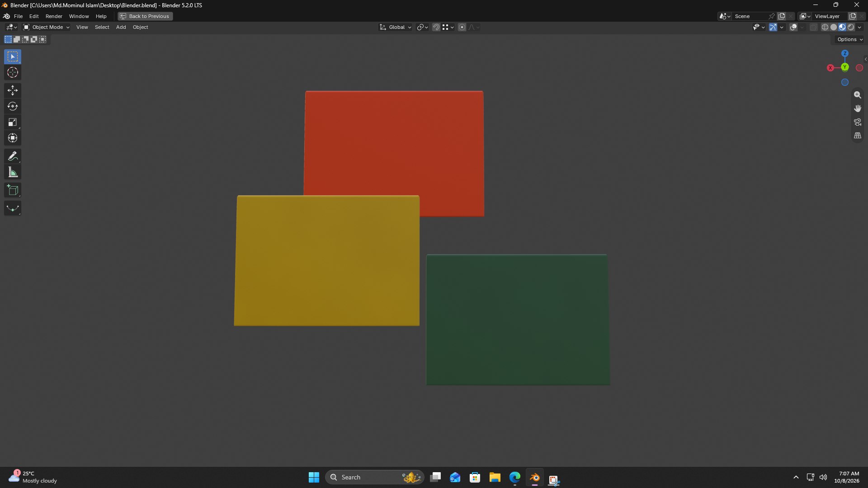Switch to wireframe viewport shading

point(825,27)
